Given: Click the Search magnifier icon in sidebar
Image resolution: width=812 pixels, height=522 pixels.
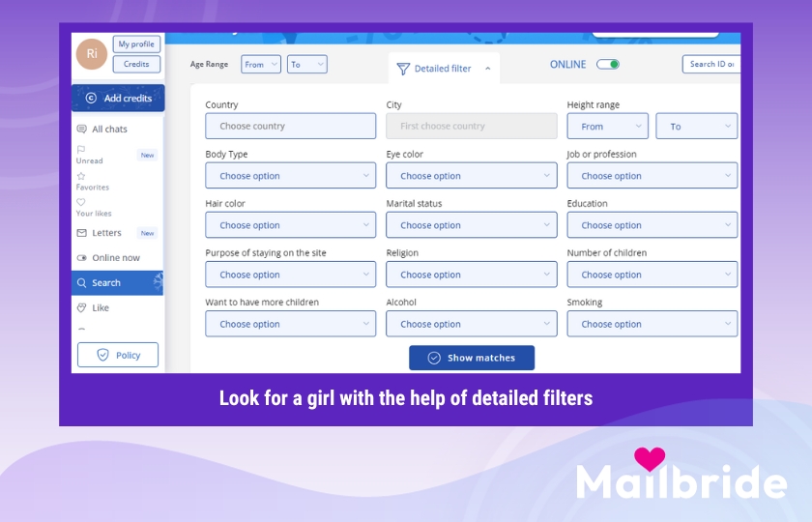Looking at the screenshot, I should (x=82, y=282).
